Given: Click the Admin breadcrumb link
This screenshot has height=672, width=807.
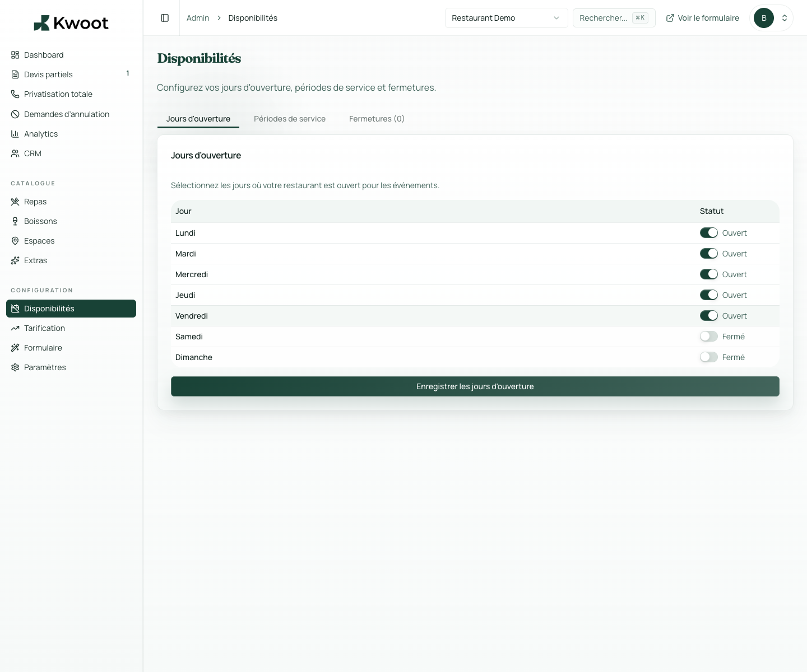Looking at the screenshot, I should (198, 18).
